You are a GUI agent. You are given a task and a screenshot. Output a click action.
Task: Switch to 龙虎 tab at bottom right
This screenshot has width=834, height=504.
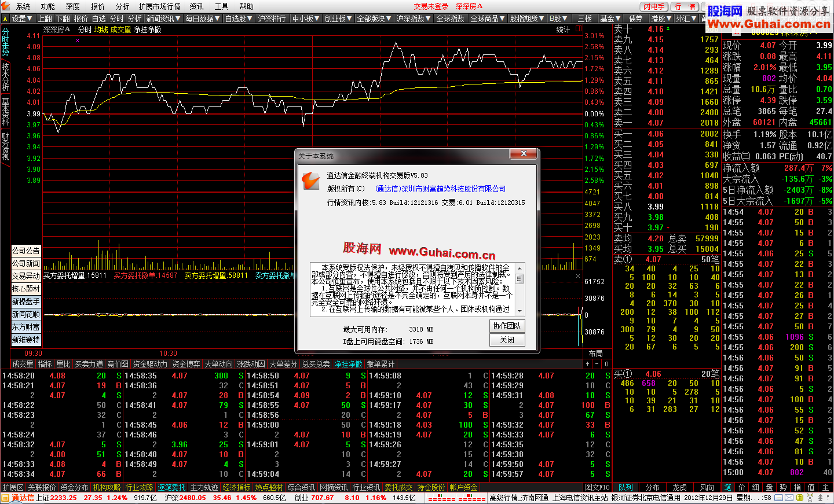679,487
